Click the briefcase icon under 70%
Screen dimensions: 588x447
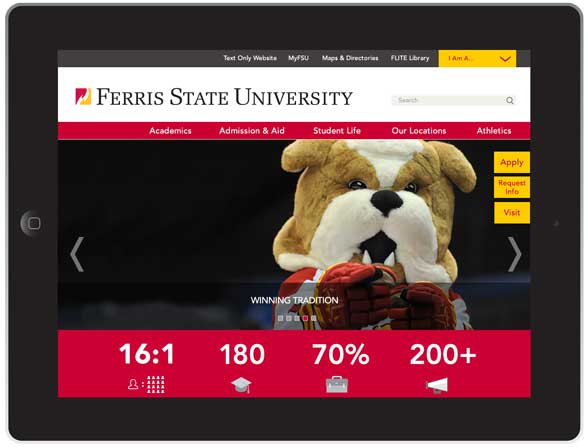(337, 384)
